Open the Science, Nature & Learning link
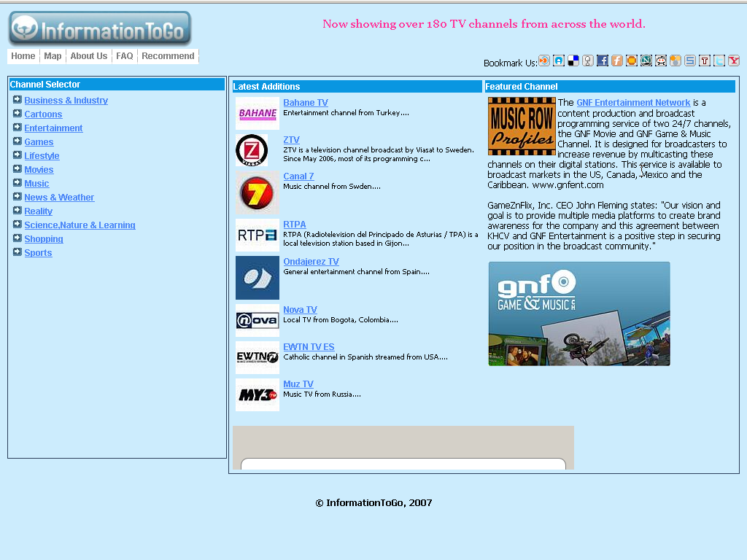This screenshot has height=560, width=747. pyautogui.click(x=80, y=225)
